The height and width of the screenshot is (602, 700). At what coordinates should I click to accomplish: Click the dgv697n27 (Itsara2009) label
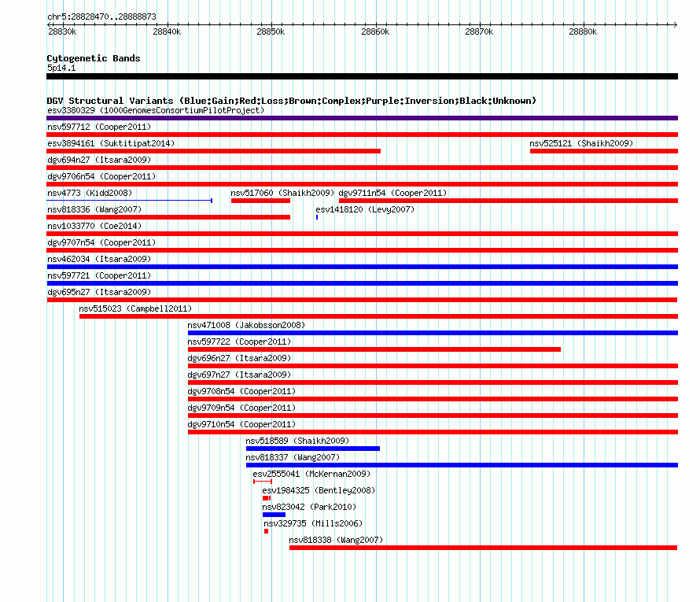(x=239, y=375)
